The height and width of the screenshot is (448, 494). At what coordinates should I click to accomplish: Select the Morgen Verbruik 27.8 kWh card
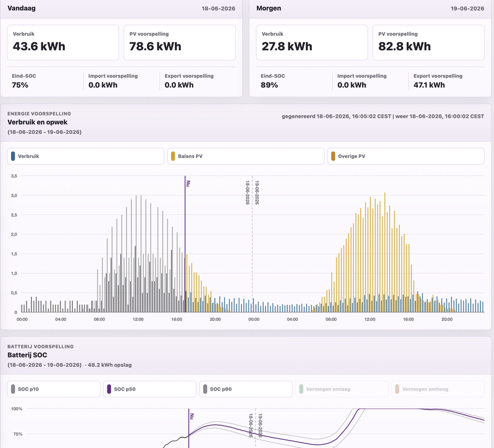click(x=312, y=43)
